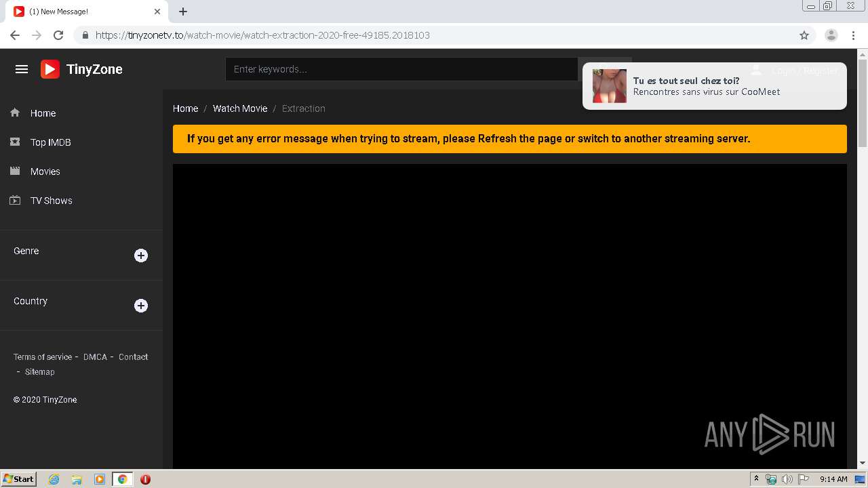
Task: Click Login / Register link
Action: coord(805,70)
